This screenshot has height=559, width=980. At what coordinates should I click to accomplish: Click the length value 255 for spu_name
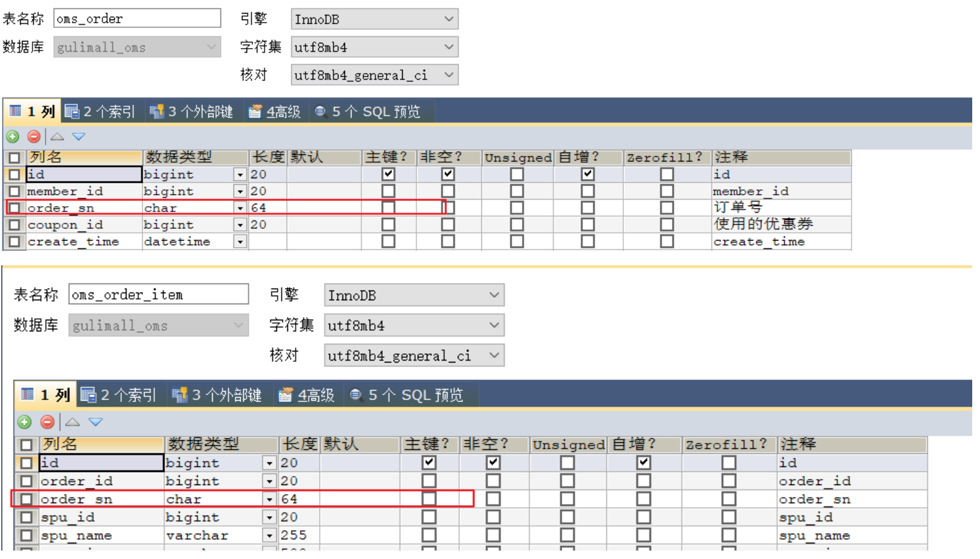click(300, 536)
